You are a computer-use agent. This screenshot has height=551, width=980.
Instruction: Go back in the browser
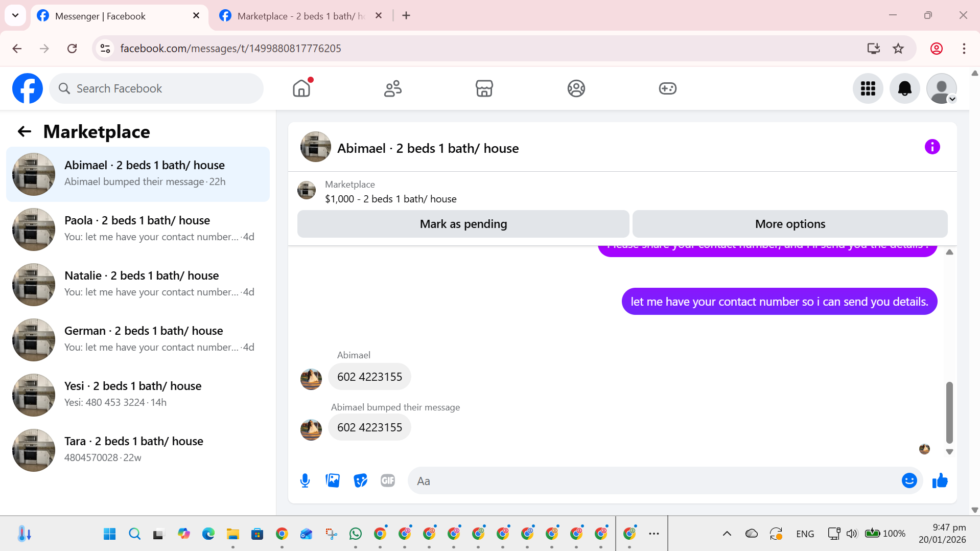pos(17,49)
